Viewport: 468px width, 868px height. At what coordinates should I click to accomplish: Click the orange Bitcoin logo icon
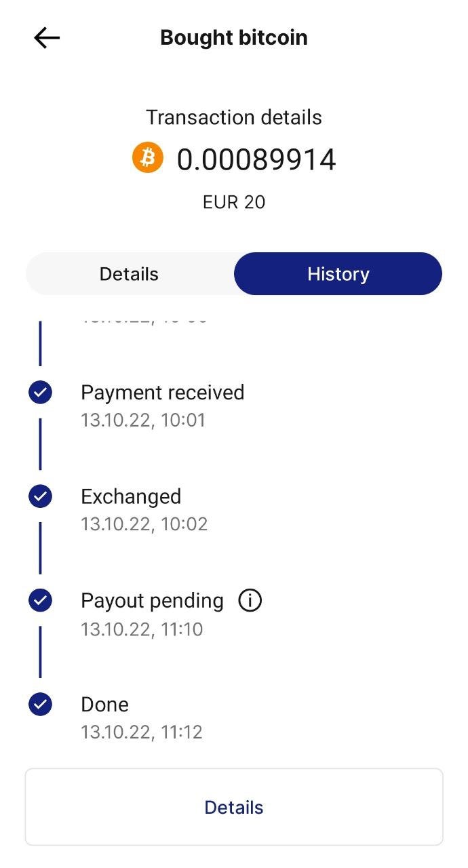(x=147, y=157)
